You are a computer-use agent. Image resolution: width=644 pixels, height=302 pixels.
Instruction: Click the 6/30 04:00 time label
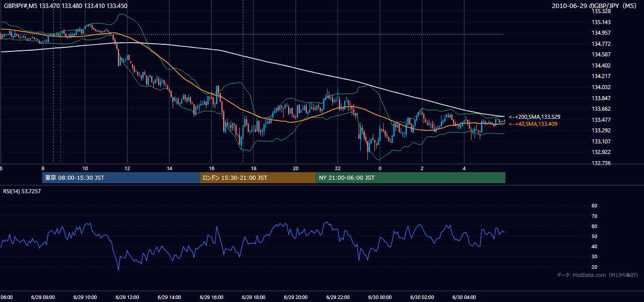[x=465, y=297]
